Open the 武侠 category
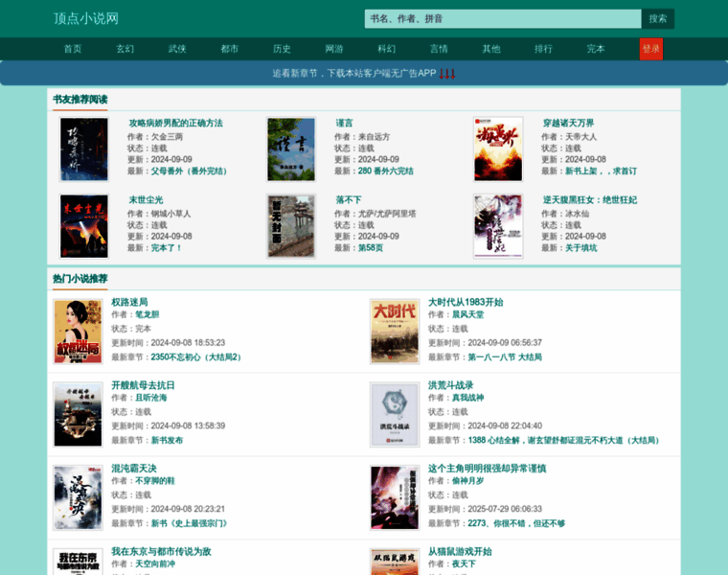This screenshot has height=575, width=728. point(177,49)
